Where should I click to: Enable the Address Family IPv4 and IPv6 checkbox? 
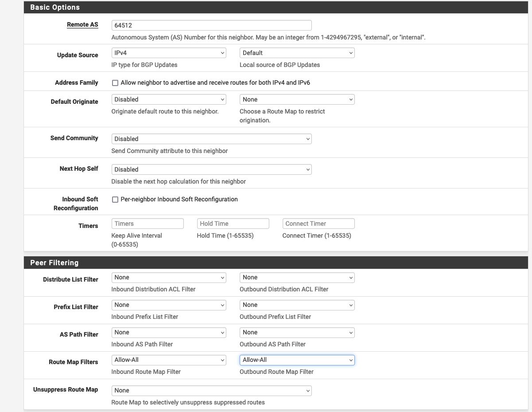tap(115, 82)
